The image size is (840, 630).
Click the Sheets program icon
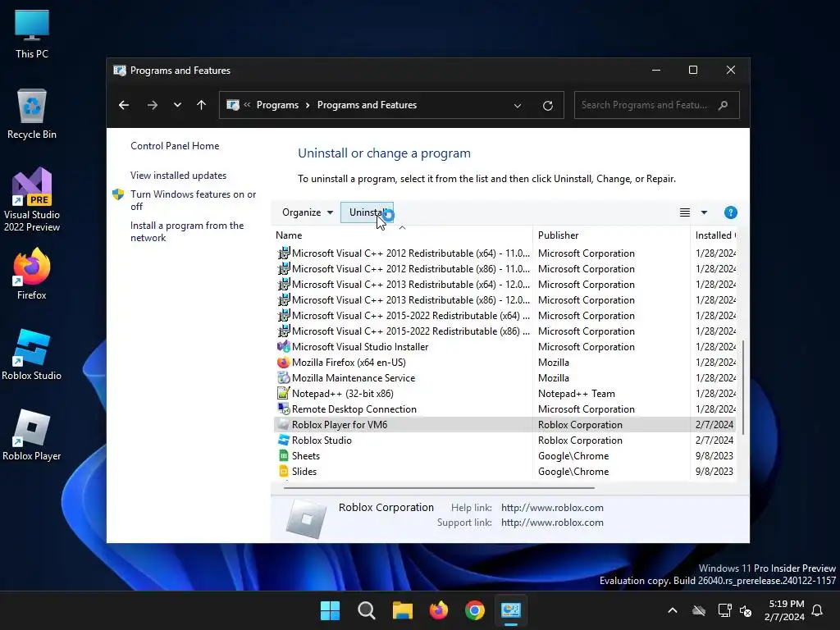283,456
